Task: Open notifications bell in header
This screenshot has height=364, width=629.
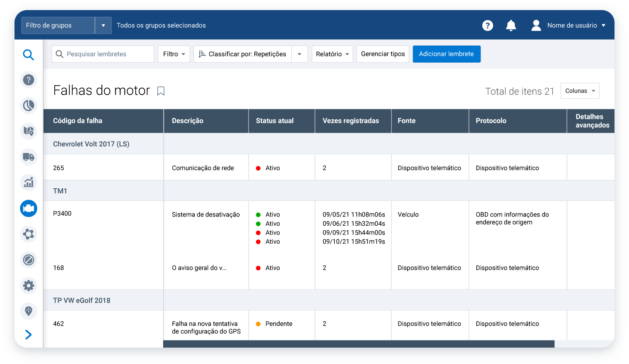Action: (x=511, y=25)
